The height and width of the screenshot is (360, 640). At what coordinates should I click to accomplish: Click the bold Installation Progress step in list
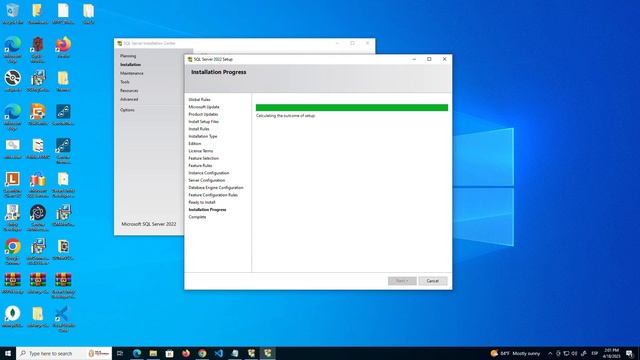tap(207, 210)
